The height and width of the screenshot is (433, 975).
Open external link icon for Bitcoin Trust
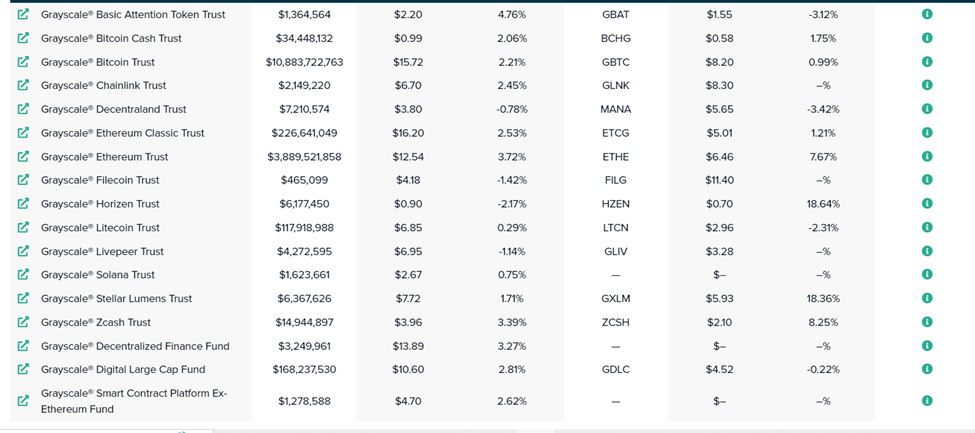pyautogui.click(x=23, y=62)
